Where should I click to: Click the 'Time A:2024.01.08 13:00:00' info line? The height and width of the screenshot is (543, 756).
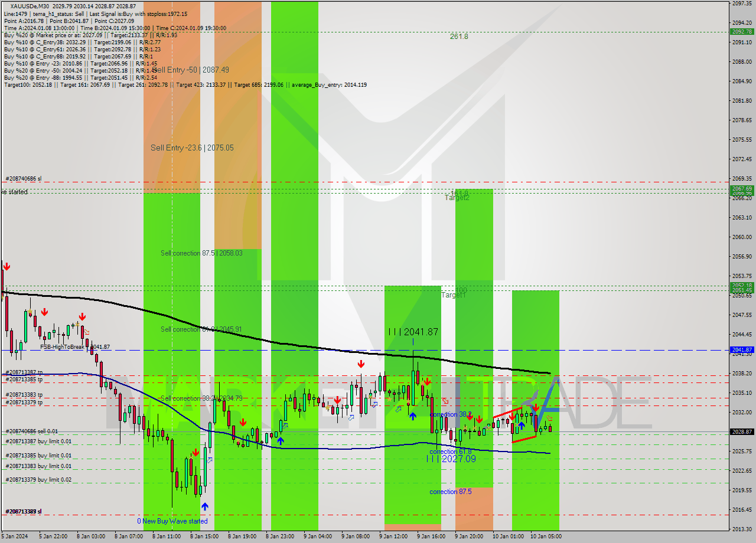coord(115,28)
